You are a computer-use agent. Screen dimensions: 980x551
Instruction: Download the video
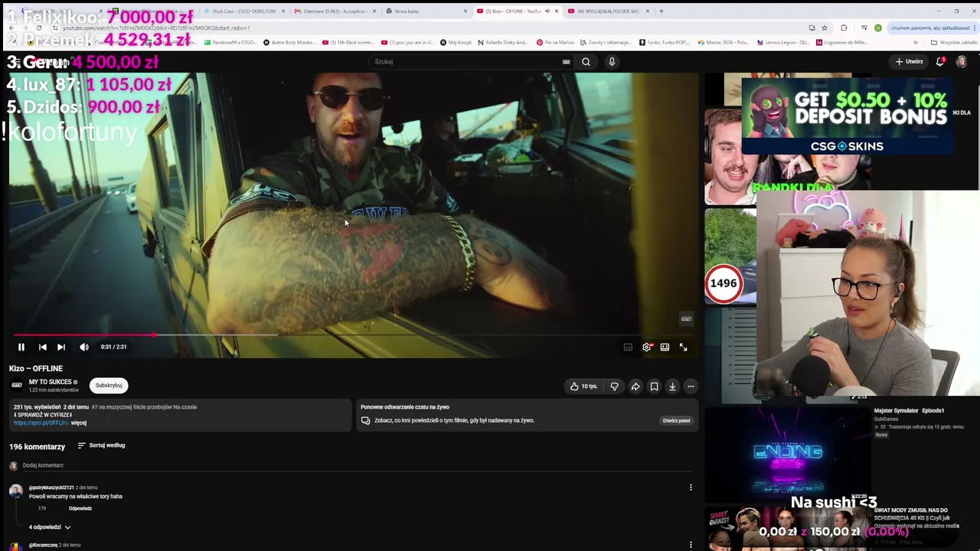[672, 386]
